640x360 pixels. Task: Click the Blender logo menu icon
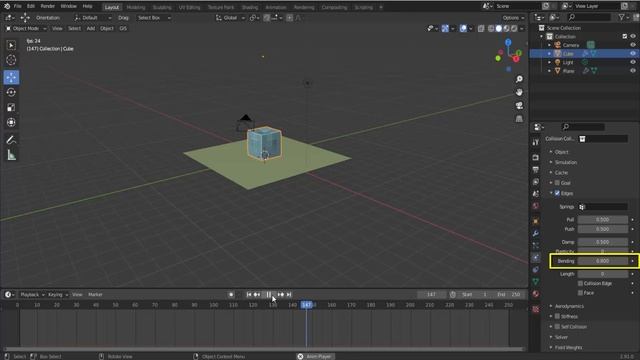[x=7, y=6]
